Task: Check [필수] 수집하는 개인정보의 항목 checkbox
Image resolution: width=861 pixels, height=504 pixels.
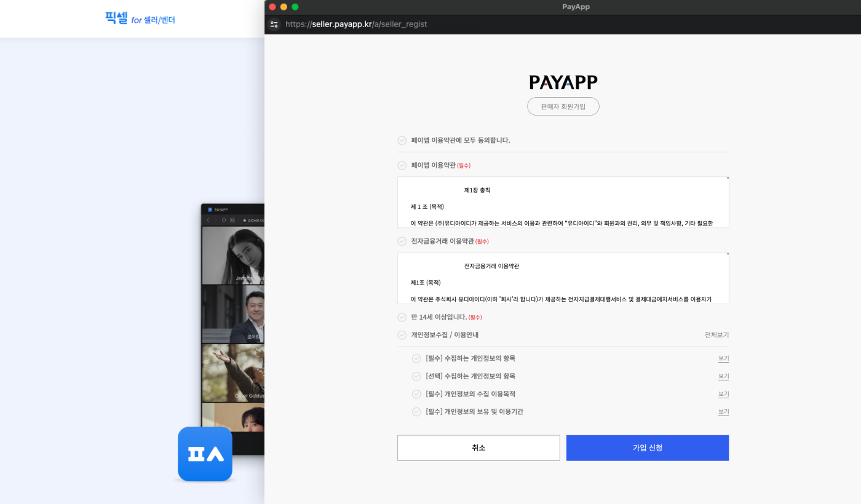Action: pyautogui.click(x=416, y=358)
